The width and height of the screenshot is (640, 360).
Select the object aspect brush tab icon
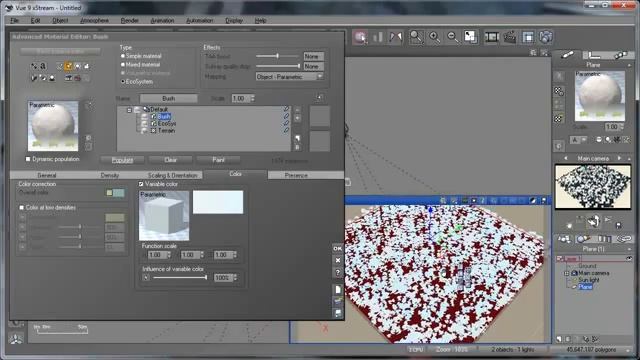pos(567,55)
